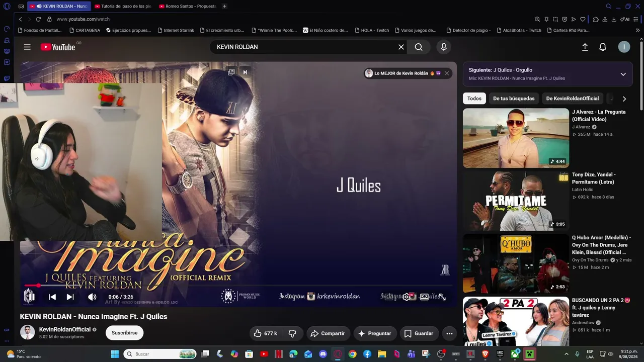Open the Opera menu logo
Screen dimensions: 644x362
coord(7,7)
